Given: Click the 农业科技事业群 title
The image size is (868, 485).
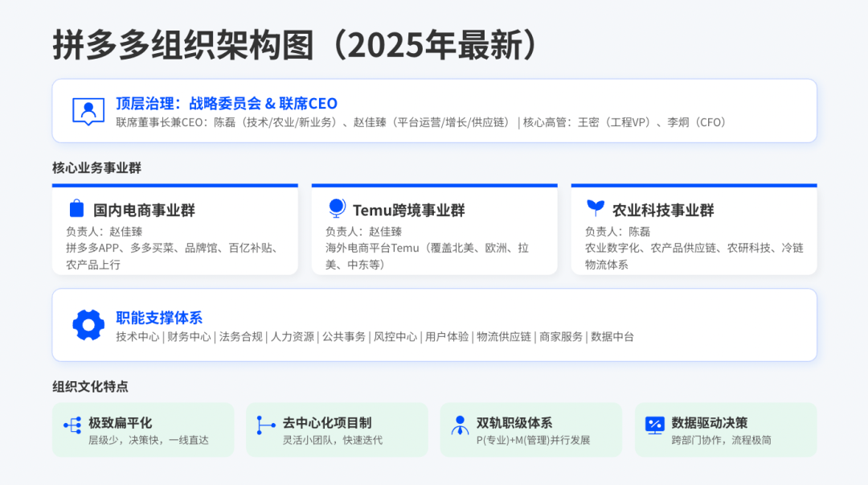Looking at the screenshot, I should (663, 211).
